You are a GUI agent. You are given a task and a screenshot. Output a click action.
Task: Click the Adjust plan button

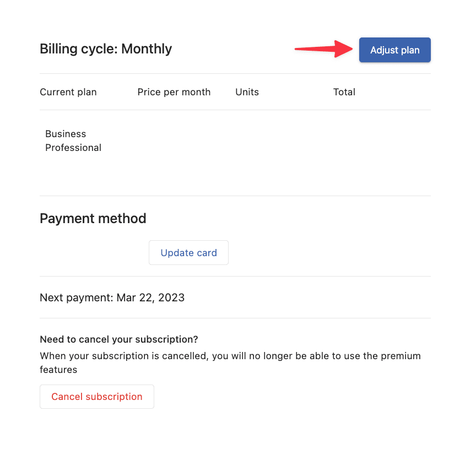coord(394,50)
